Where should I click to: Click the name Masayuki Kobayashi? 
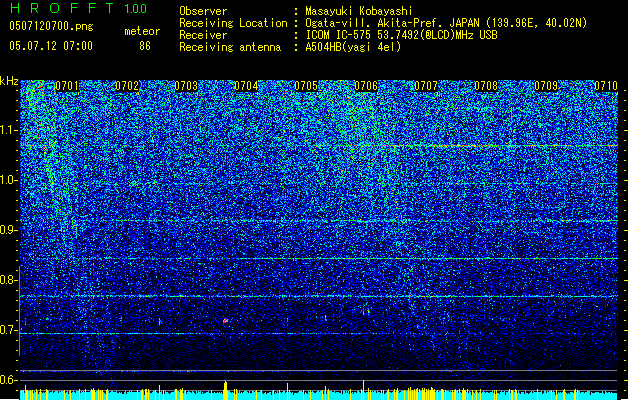359,11
